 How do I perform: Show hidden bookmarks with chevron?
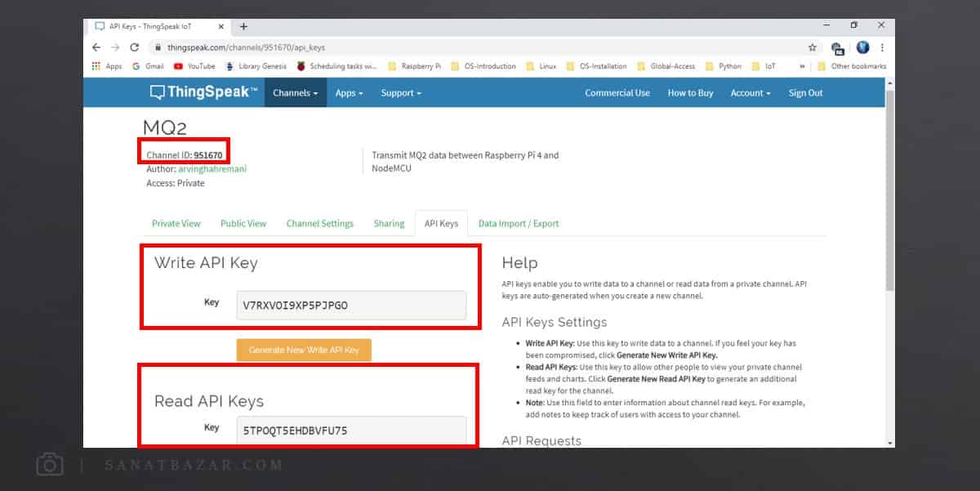(x=802, y=66)
